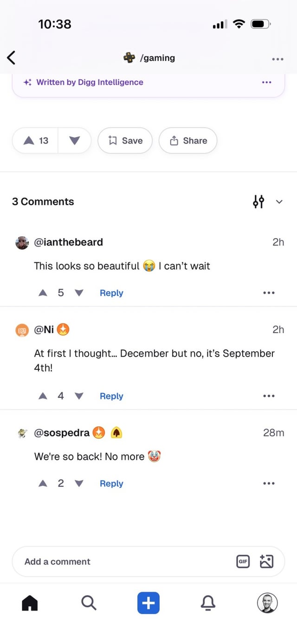Expand the comment sort chevron
Image resolution: width=297 pixels, height=644 pixels.
click(279, 202)
